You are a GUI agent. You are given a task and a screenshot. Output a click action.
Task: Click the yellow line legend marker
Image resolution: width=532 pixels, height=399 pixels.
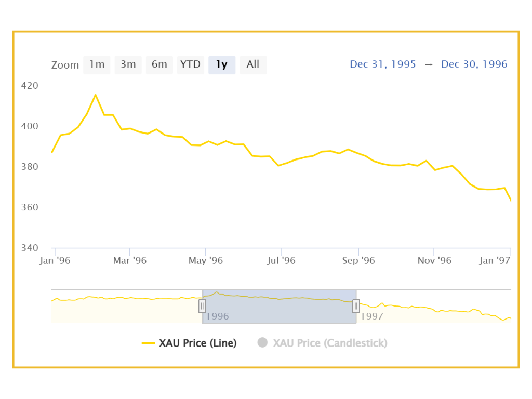coord(149,343)
